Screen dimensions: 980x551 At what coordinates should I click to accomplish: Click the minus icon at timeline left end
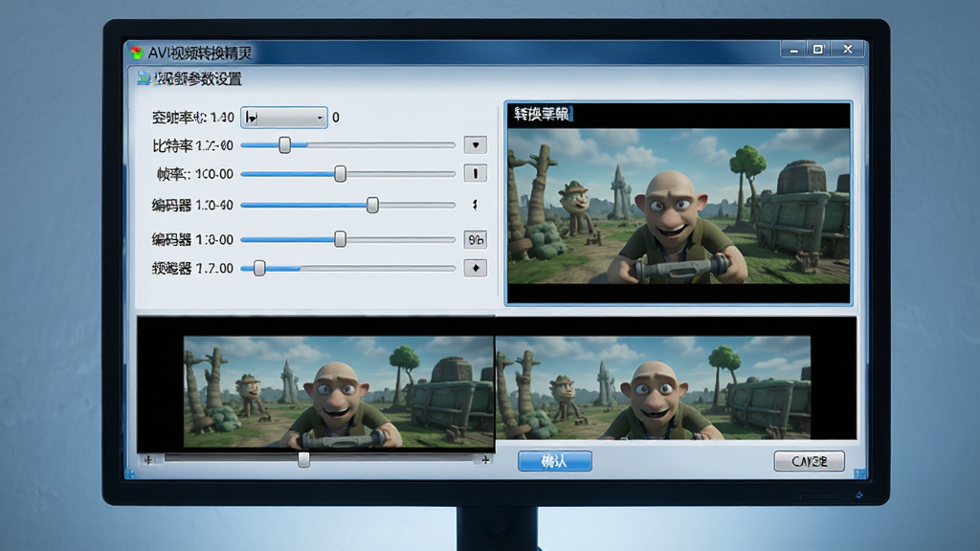(x=148, y=460)
